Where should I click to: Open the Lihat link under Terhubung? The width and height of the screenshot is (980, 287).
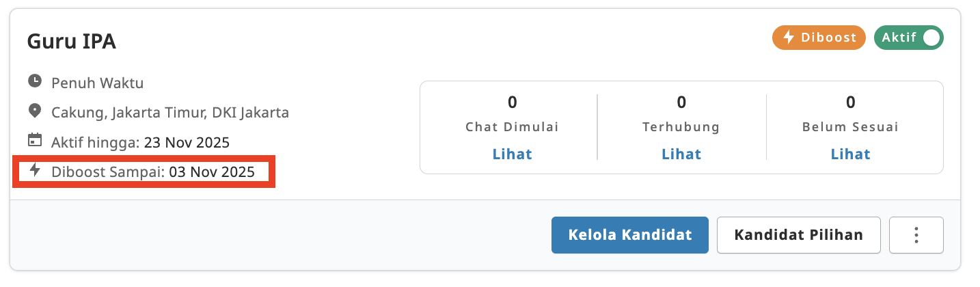(681, 154)
